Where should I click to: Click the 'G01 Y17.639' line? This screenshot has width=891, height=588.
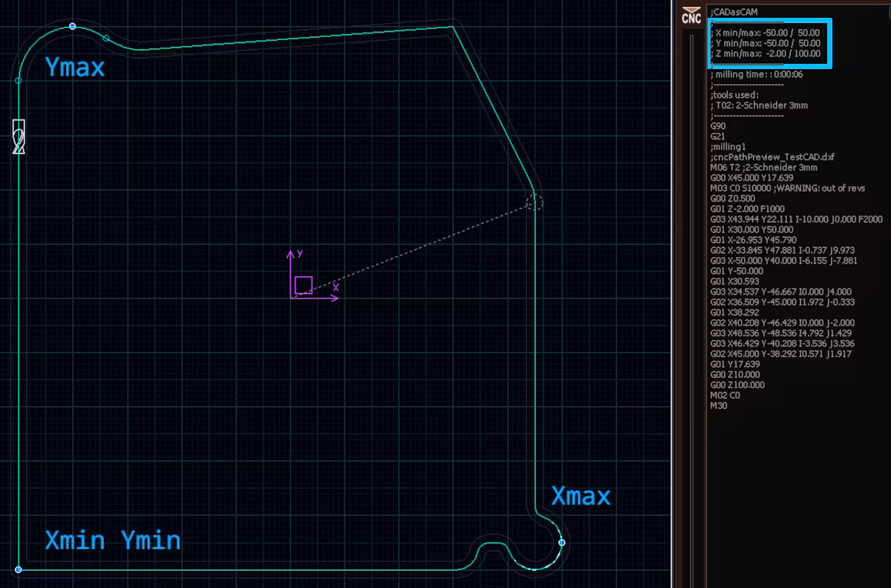coord(734,365)
